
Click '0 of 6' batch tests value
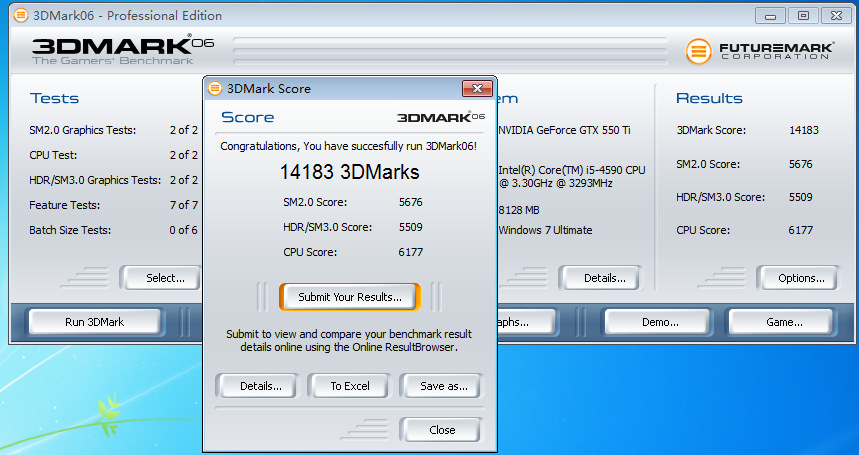[x=184, y=230]
